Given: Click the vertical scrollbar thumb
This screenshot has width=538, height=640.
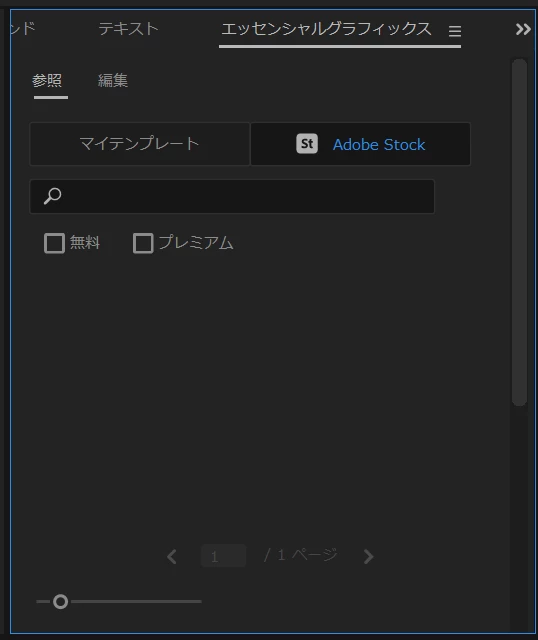Looking at the screenshot, I should click(519, 232).
